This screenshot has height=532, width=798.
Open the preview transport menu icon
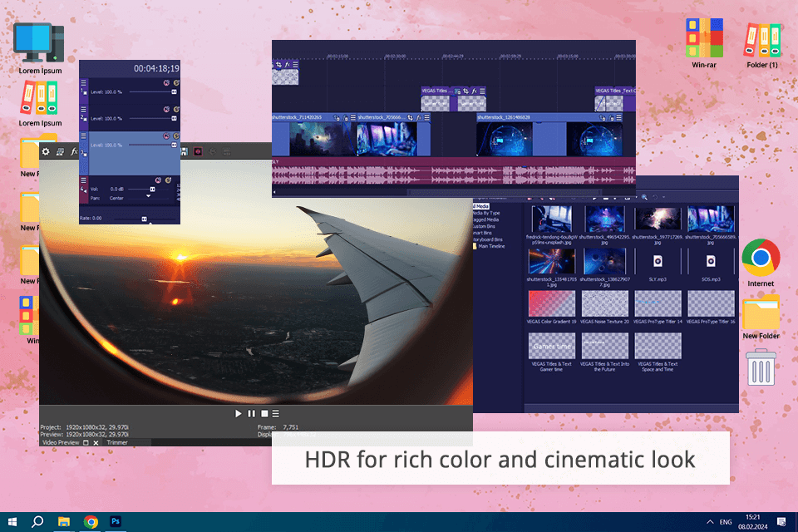pyautogui.click(x=275, y=413)
